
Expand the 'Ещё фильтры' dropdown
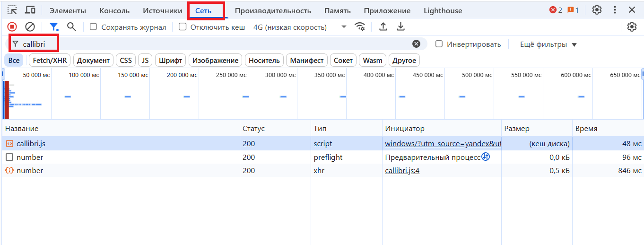(548, 44)
